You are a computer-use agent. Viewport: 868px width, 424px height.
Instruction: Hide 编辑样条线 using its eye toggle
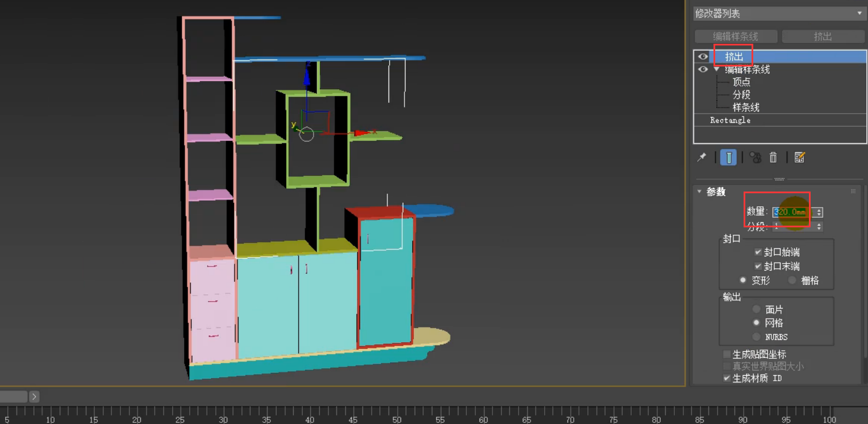(703, 69)
